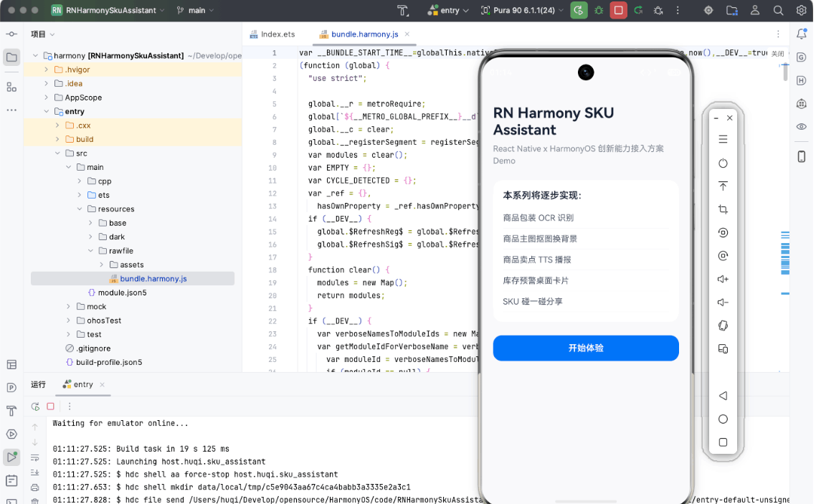Close the bundle.harmony.js tab
The image size is (816, 504).
407,34
